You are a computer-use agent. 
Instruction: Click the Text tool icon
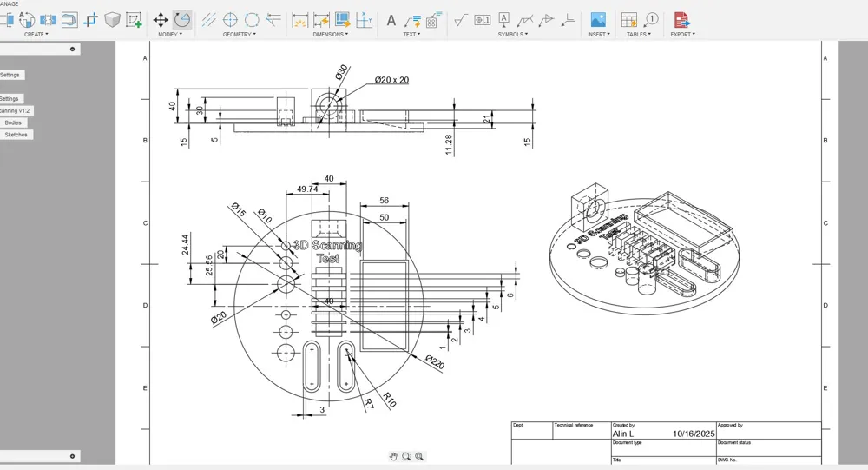click(391, 20)
